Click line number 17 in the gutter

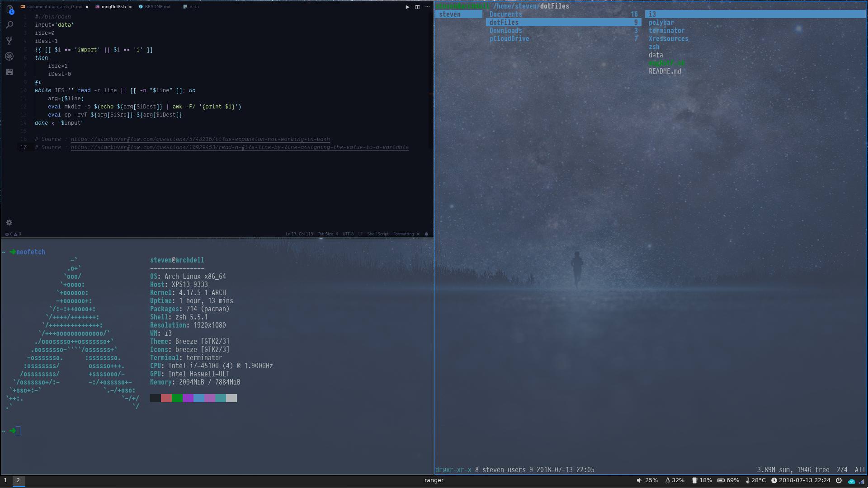point(24,147)
